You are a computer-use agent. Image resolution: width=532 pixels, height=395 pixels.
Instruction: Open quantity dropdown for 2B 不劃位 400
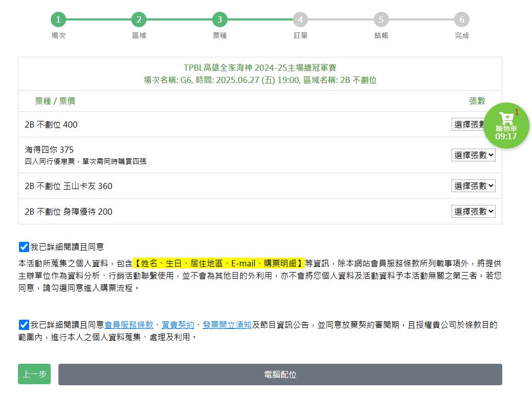(468, 124)
